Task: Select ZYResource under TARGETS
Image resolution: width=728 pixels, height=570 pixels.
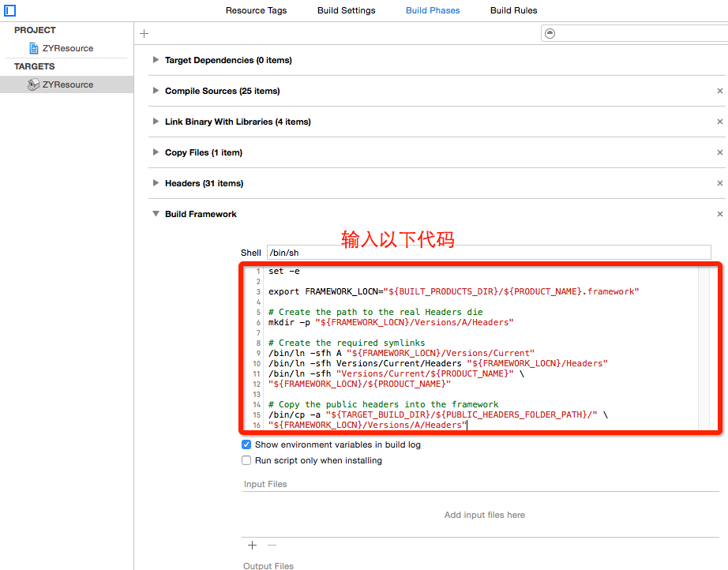Action: pyautogui.click(x=67, y=84)
